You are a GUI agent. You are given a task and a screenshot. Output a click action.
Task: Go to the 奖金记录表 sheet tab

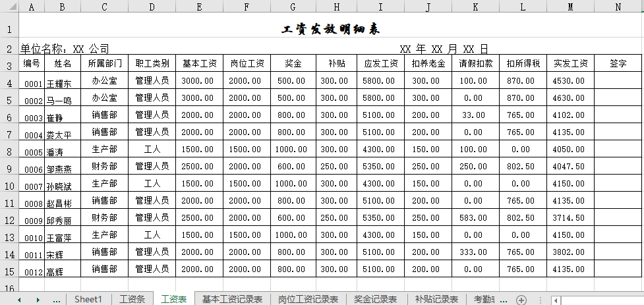coord(376,299)
